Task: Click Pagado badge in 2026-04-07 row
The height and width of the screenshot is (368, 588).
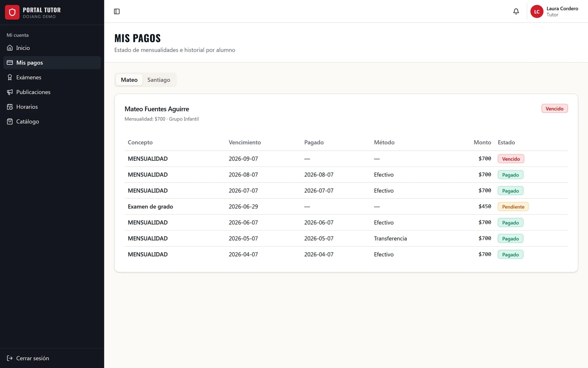Action: (x=510, y=254)
